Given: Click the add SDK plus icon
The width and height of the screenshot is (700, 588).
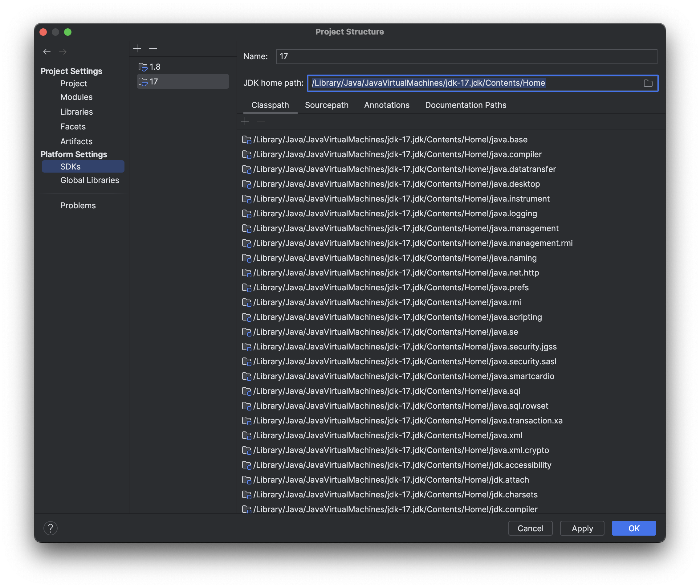Looking at the screenshot, I should point(137,49).
